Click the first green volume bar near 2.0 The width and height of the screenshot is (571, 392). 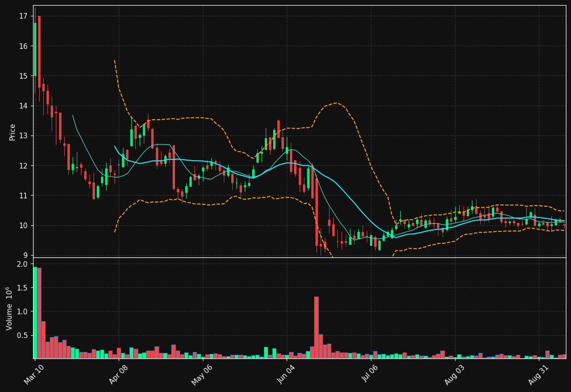tap(35, 312)
